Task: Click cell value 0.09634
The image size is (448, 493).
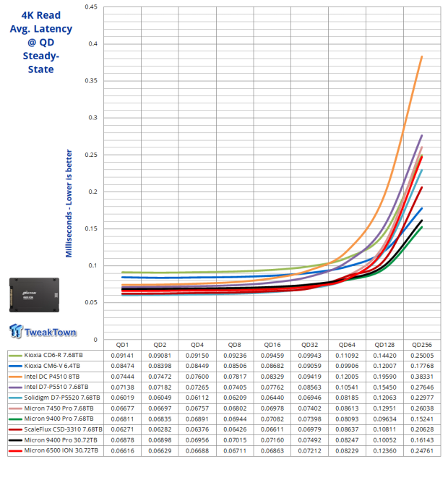Action: coord(384,419)
